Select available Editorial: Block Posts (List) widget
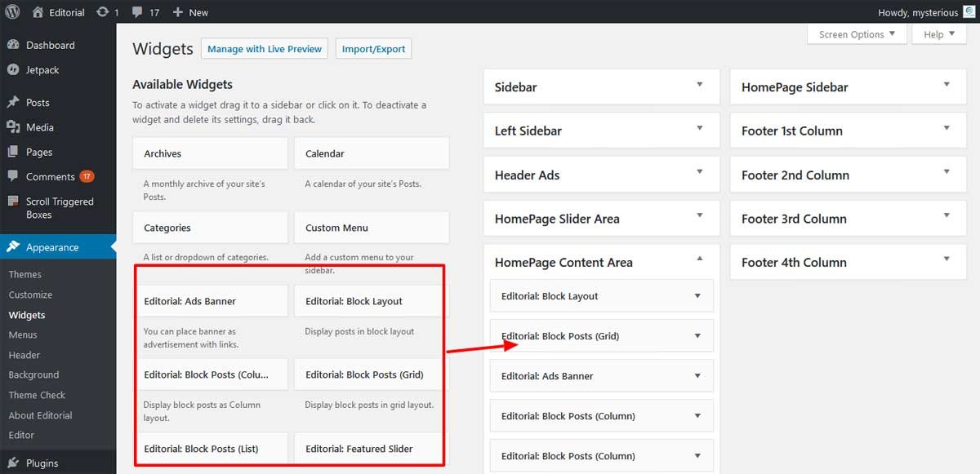This screenshot has width=980, height=474. (x=210, y=448)
